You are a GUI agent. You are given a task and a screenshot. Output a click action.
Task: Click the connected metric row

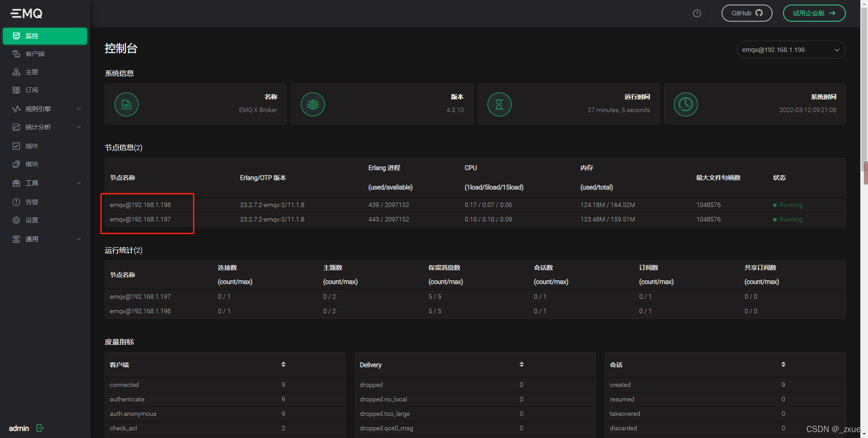(225, 385)
